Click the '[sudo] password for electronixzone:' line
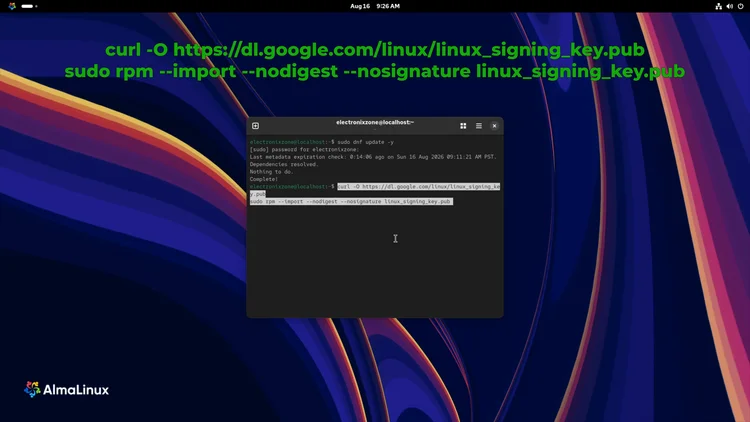 click(304, 149)
